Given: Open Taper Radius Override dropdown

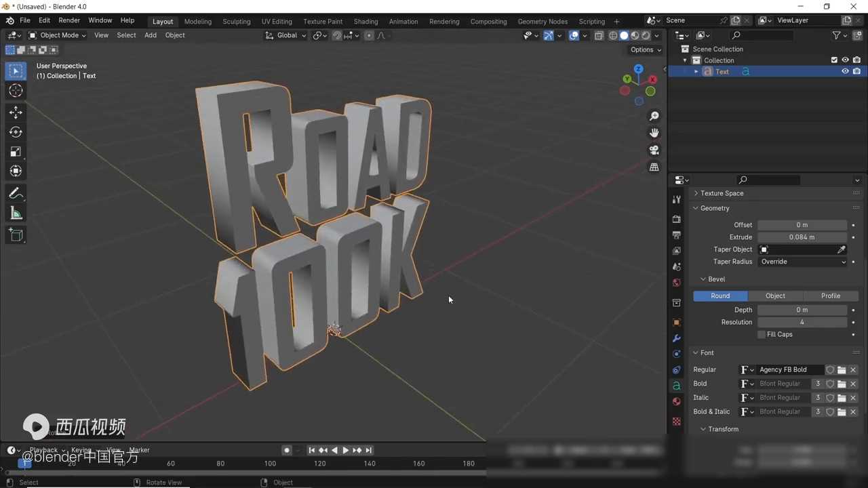Looking at the screenshot, I should (803, 262).
